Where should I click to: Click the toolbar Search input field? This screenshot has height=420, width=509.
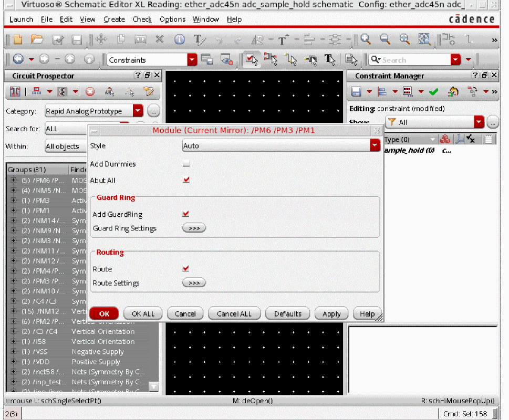pyautogui.click(x=415, y=60)
